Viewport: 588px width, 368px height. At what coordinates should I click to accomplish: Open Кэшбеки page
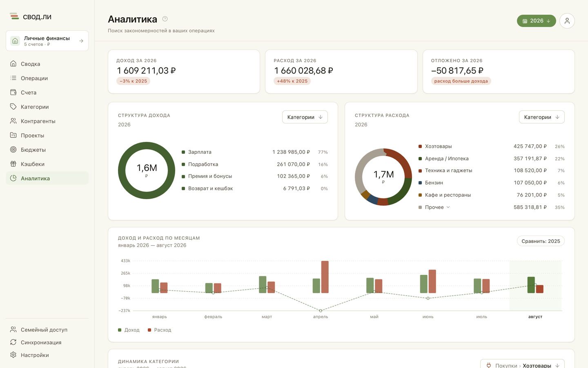47,164
